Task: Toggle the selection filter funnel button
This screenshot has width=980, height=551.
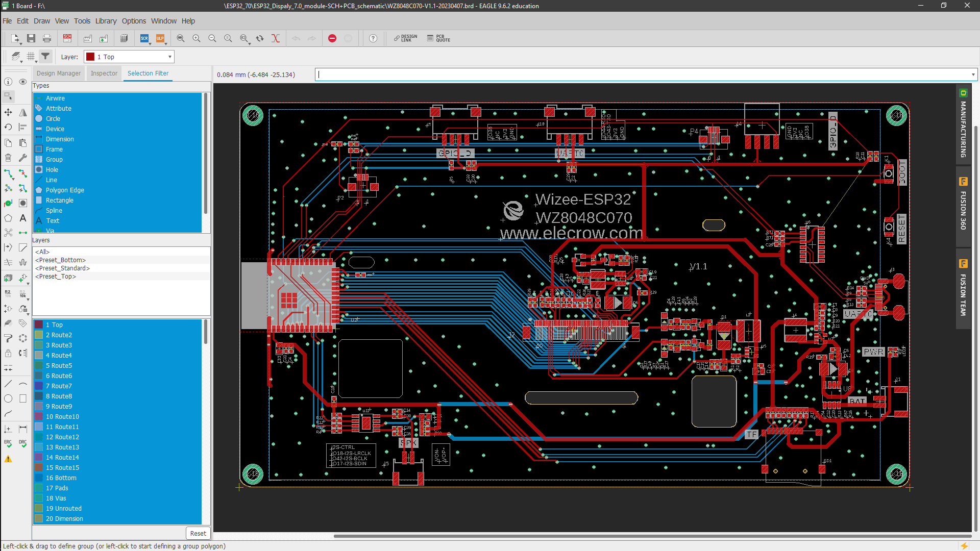Action: (45, 56)
